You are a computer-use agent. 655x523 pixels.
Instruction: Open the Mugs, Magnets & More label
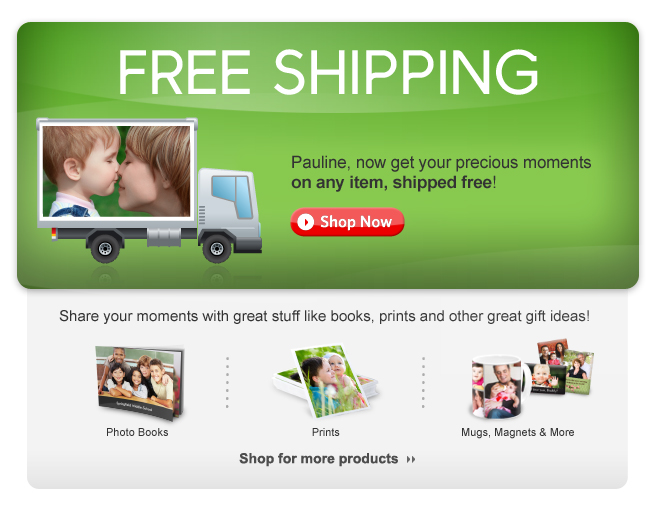518,432
